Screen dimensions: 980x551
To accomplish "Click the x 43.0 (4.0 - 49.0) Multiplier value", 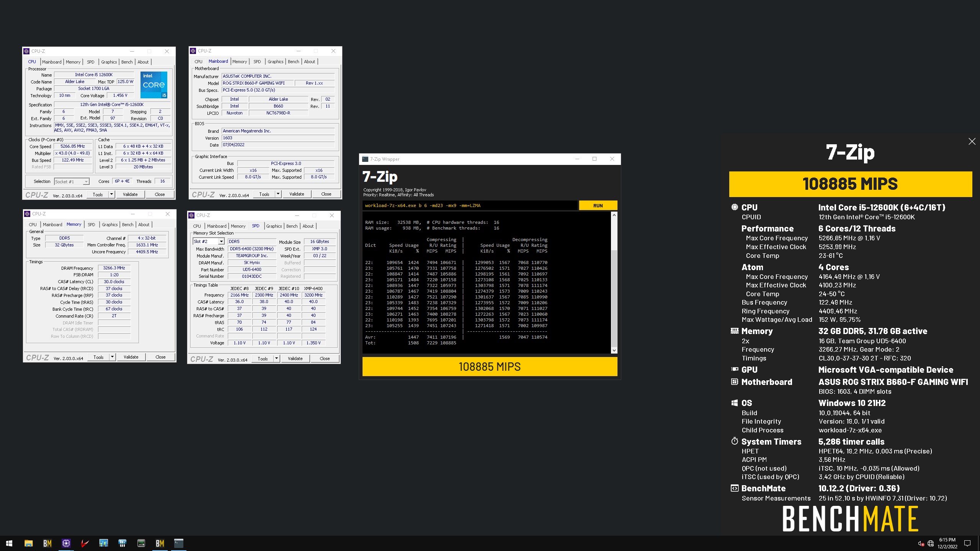I will (73, 153).
